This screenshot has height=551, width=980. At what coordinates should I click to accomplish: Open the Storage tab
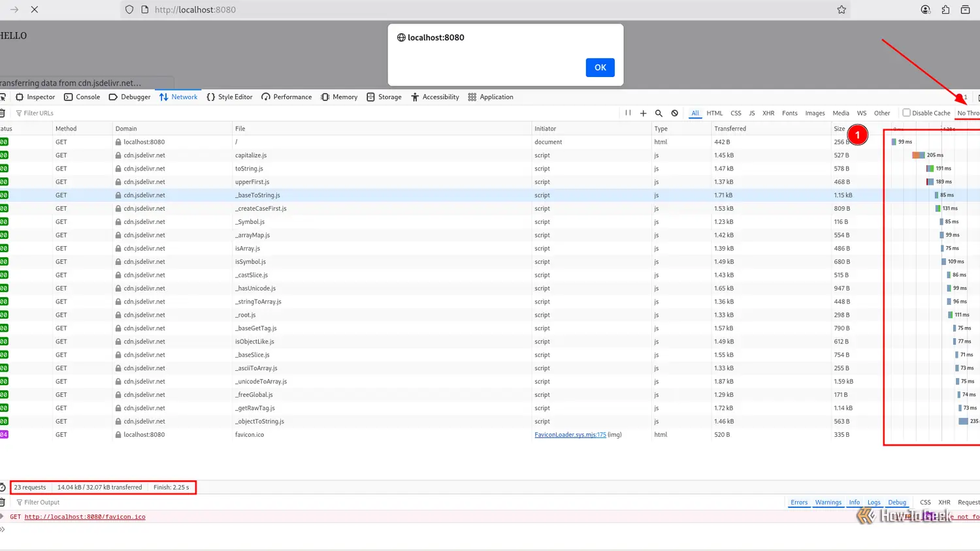[x=384, y=97]
